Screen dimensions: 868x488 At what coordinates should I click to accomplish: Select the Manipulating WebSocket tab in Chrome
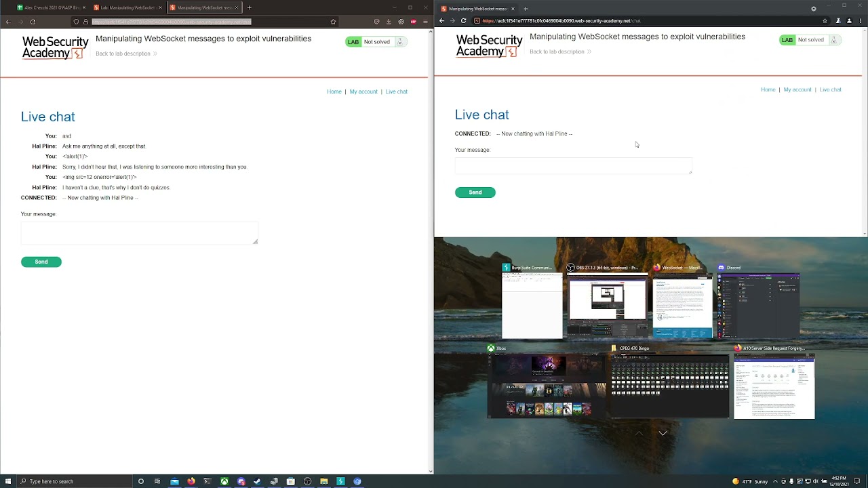click(477, 9)
